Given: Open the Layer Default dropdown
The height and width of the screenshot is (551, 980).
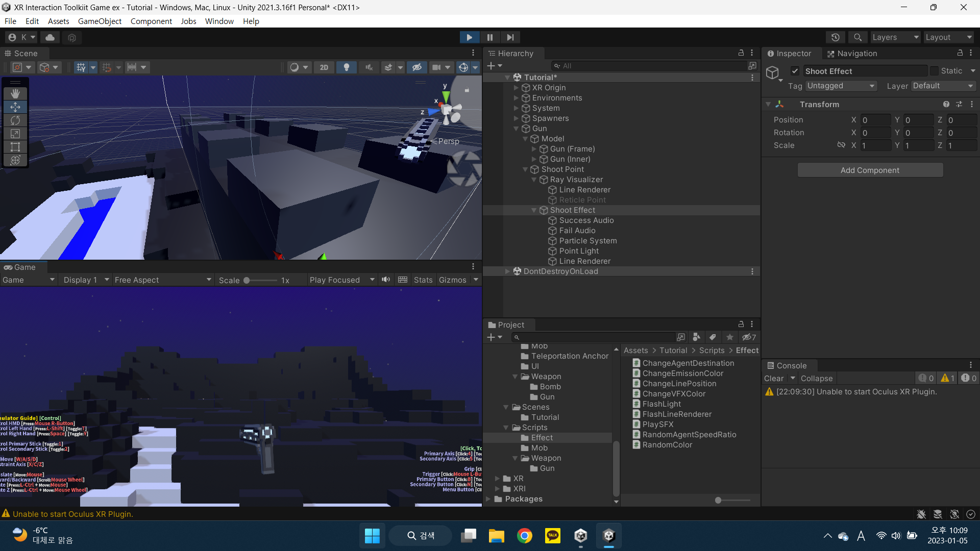Looking at the screenshot, I should 943,86.
